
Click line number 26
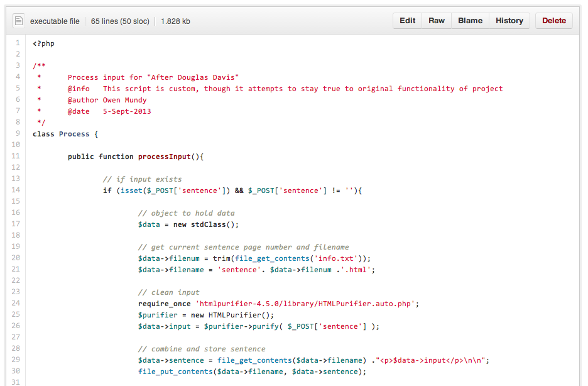click(16, 326)
